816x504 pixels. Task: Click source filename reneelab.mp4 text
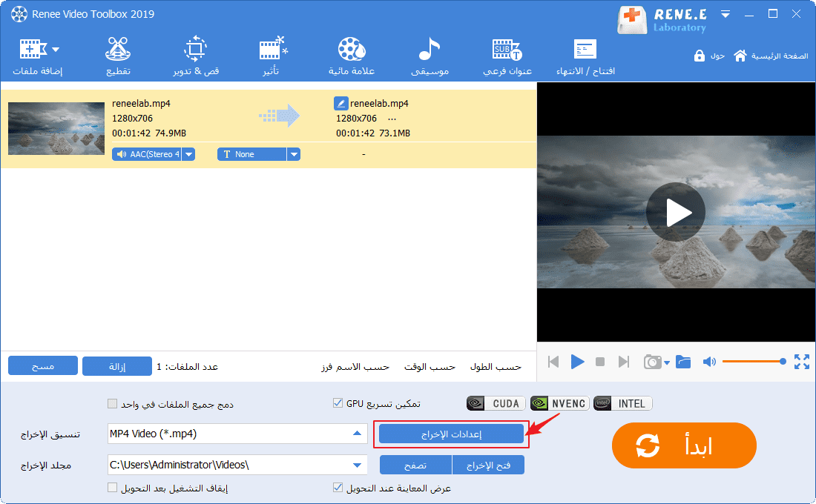point(141,104)
